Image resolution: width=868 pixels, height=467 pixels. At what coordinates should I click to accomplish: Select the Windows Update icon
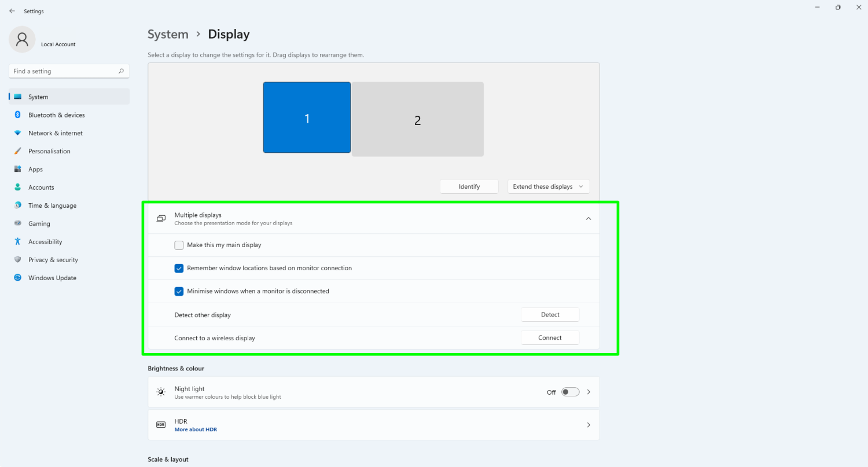(x=18, y=277)
